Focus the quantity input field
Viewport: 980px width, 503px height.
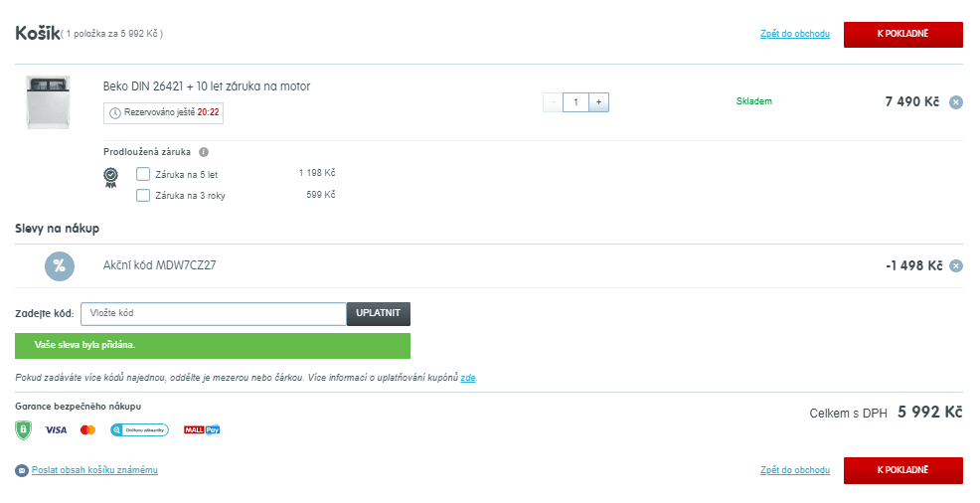[x=575, y=102]
